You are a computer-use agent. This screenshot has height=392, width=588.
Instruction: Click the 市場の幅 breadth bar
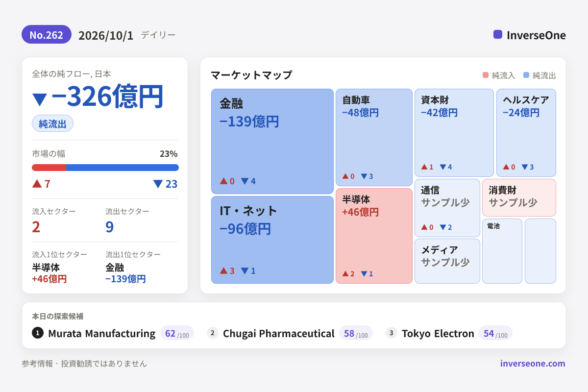[105, 168]
